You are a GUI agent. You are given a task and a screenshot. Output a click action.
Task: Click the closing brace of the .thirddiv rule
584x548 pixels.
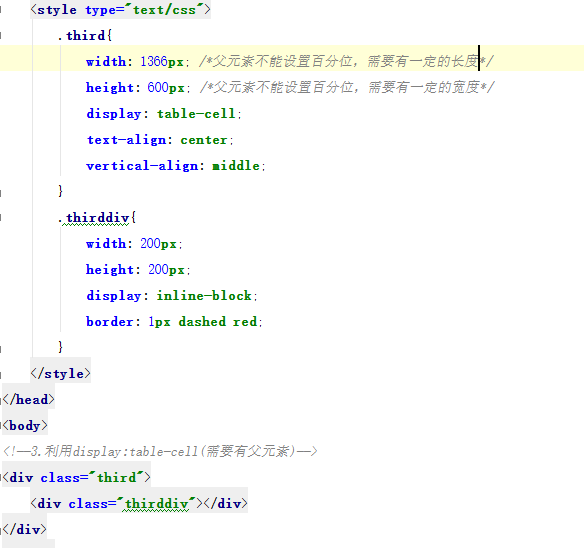pyautogui.click(x=60, y=347)
